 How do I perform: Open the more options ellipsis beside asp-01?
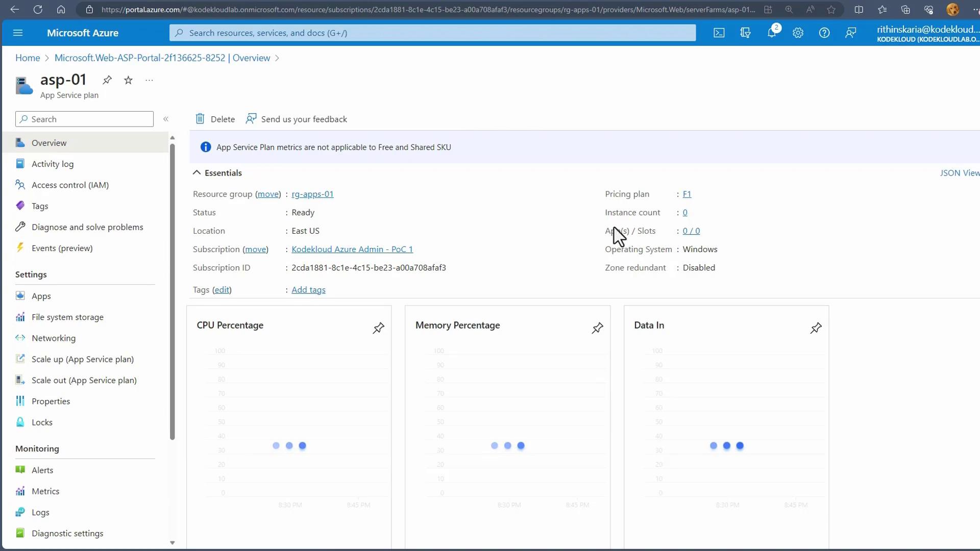pyautogui.click(x=149, y=80)
